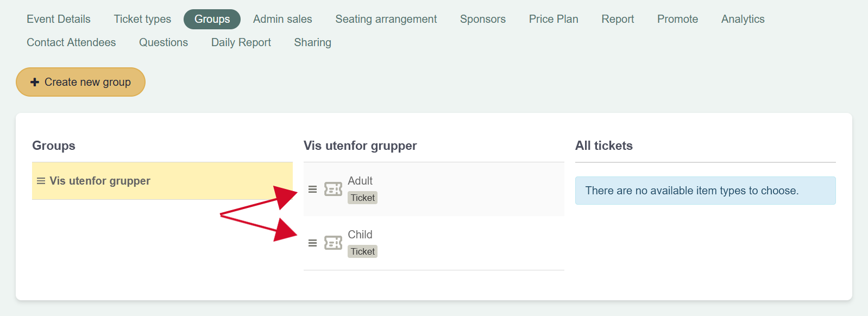Select the Groups tab

pos(212,19)
